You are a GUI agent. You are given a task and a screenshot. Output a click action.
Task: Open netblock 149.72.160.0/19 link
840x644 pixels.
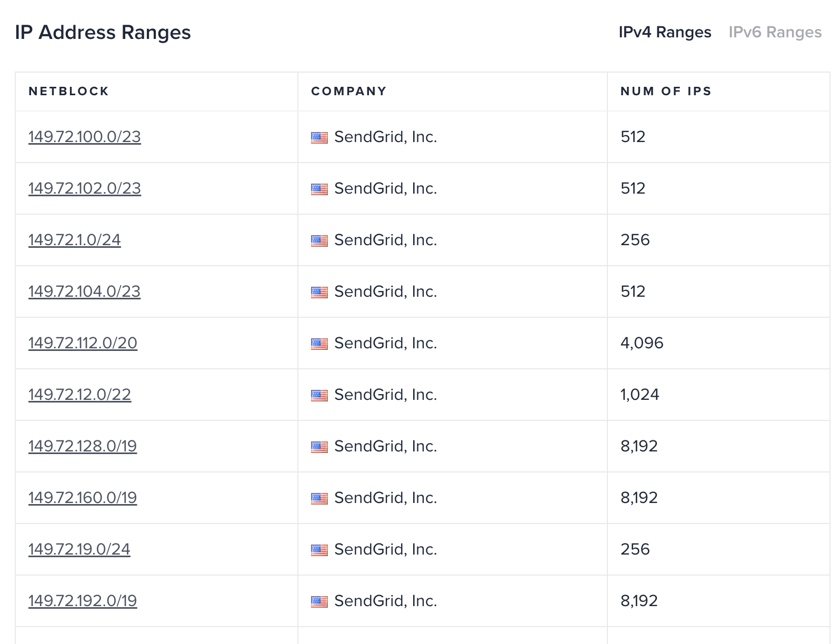pos(83,498)
